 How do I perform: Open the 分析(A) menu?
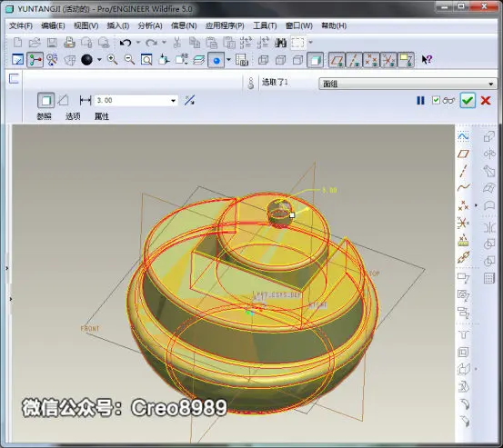pyautogui.click(x=150, y=25)
